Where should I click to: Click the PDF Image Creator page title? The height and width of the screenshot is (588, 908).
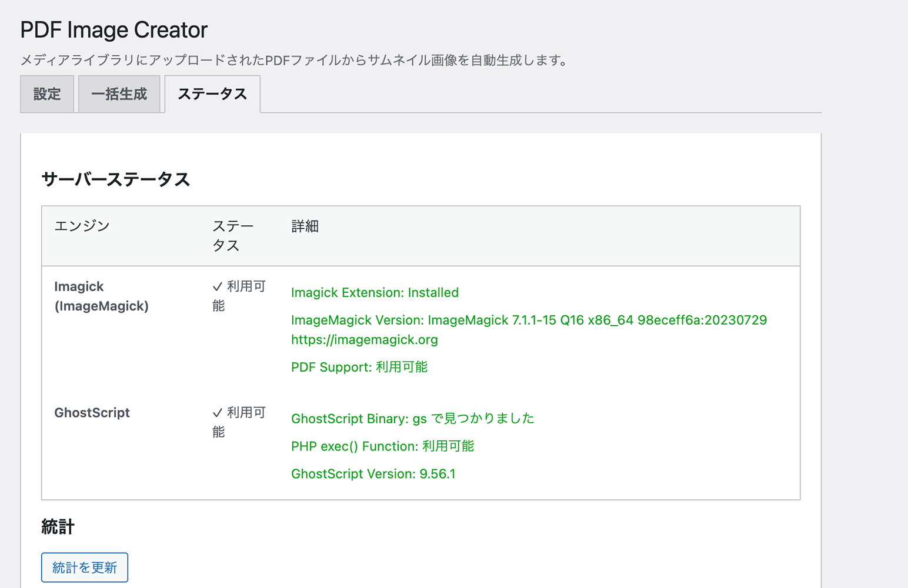point(113,29)
